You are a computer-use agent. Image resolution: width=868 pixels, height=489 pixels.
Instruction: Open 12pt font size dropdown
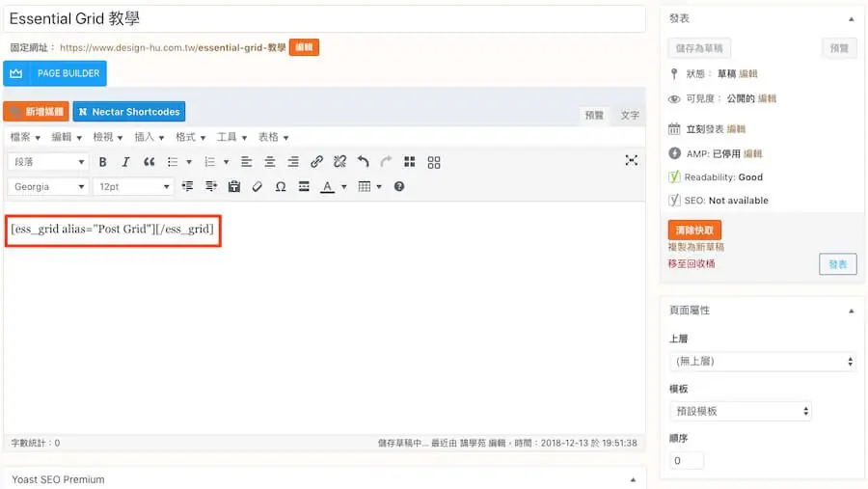click(133, 186)
